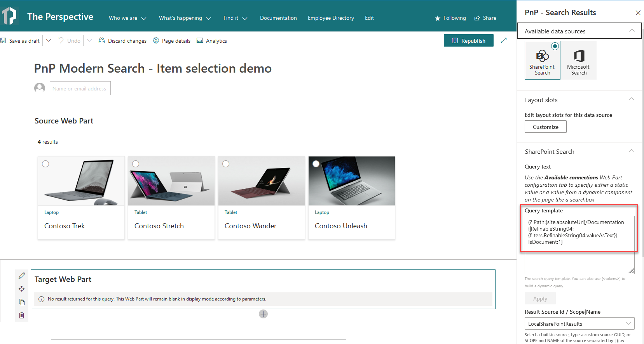Open the Save as draft dropdown arrow
Screen dimensions: 644x344
click(49, 40)
